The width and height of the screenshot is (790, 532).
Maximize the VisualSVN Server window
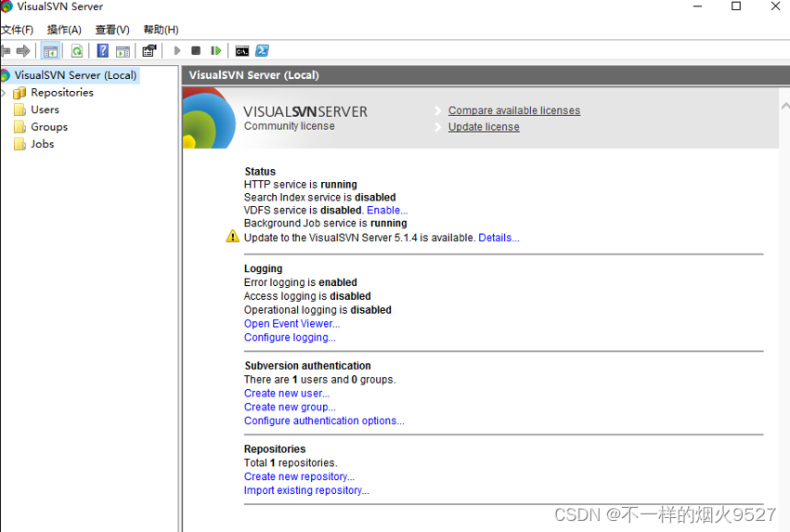pos(736,6)
